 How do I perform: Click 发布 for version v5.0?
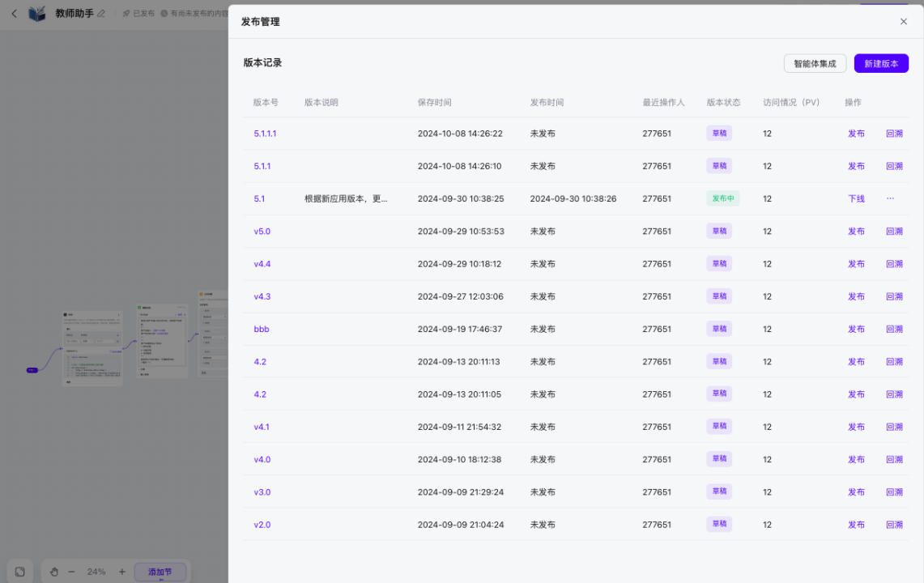pyautogui.click(x=856, y=232)
